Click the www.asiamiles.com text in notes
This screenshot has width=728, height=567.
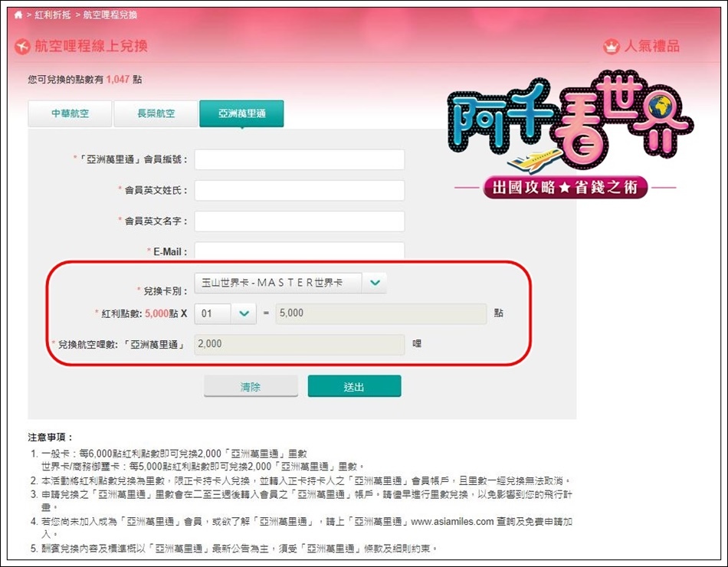tap(452, 522)
